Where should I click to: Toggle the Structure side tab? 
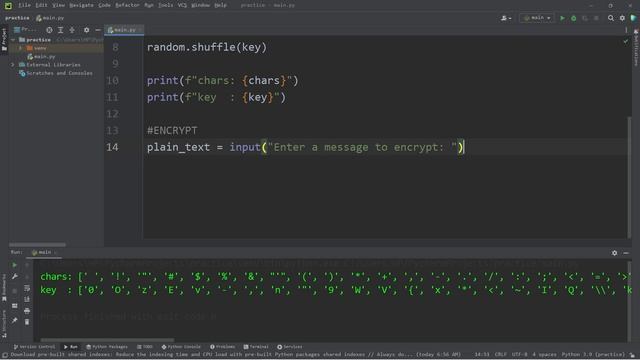pyautogui.click(x=4, y=324)
